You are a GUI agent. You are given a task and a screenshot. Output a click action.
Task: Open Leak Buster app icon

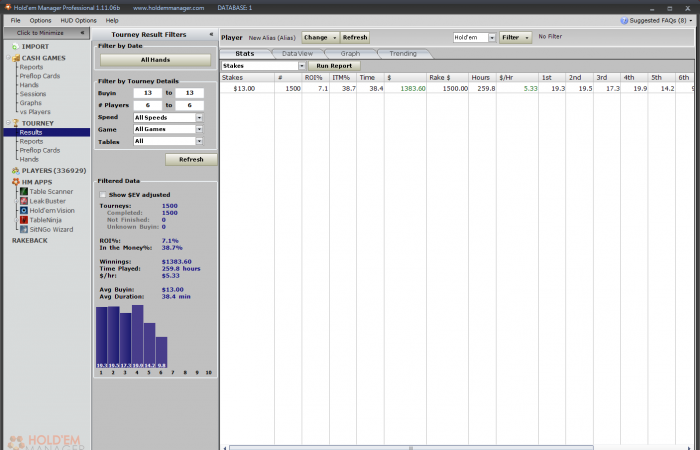tap(24, 201)
